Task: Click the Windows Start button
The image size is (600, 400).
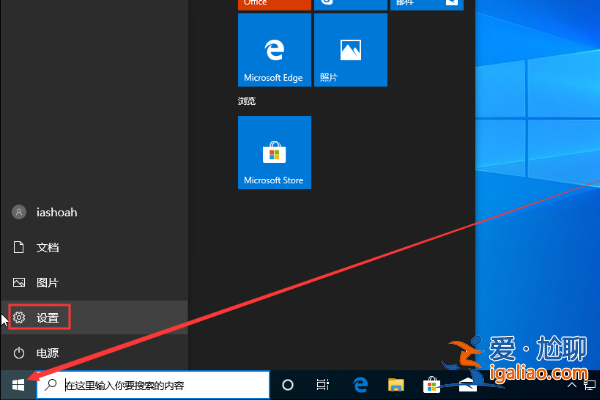Action: pos(18,385)
